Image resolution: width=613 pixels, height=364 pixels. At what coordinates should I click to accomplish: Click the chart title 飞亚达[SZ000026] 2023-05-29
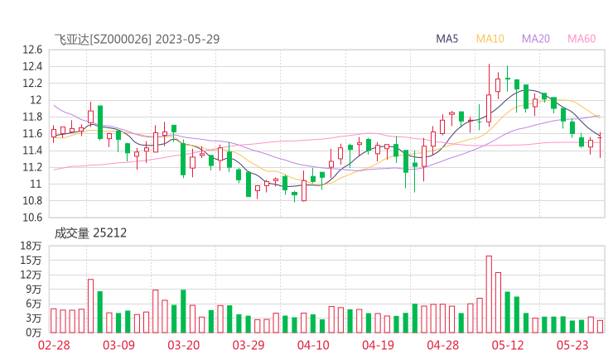137,39
